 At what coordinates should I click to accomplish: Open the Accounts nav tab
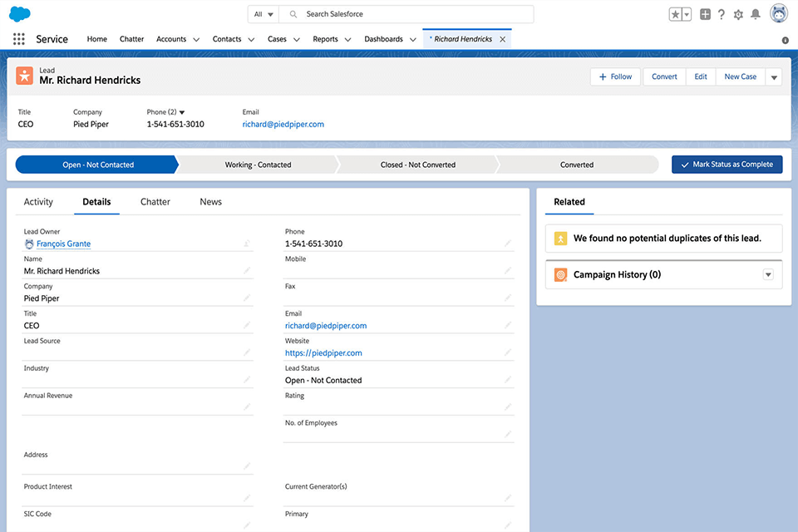pyautogui.click(x=171, y=39)
